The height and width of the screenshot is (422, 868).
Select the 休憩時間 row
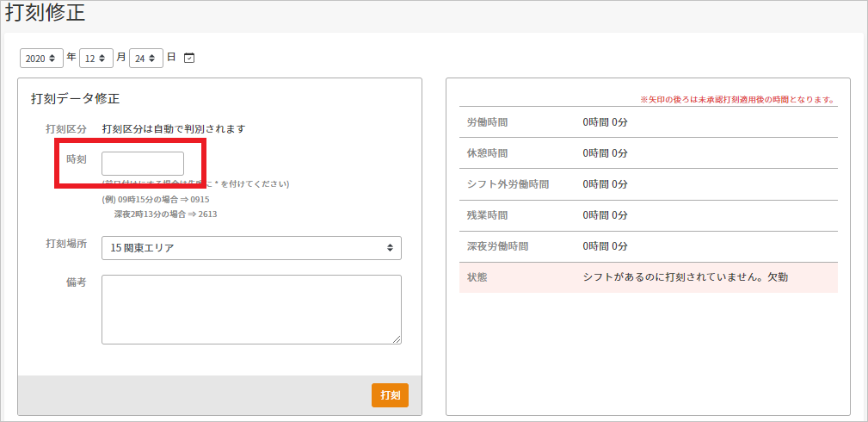coord(648,153)
